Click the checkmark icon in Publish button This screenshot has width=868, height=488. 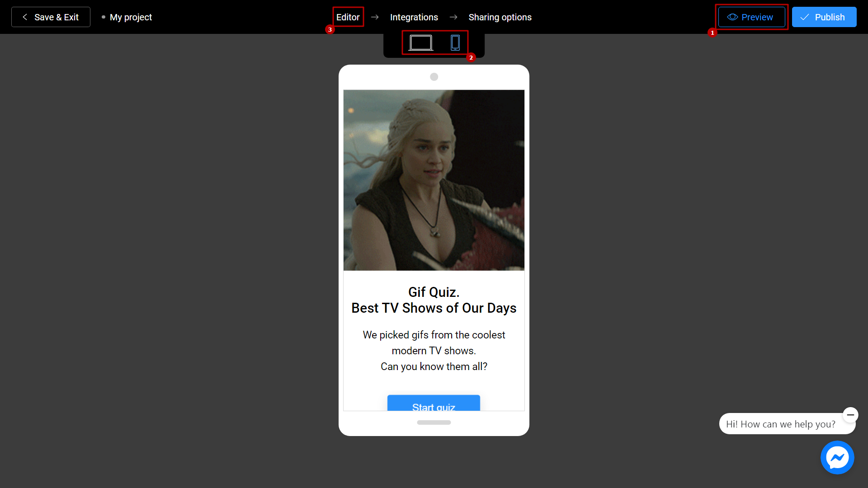coord(806,17)
